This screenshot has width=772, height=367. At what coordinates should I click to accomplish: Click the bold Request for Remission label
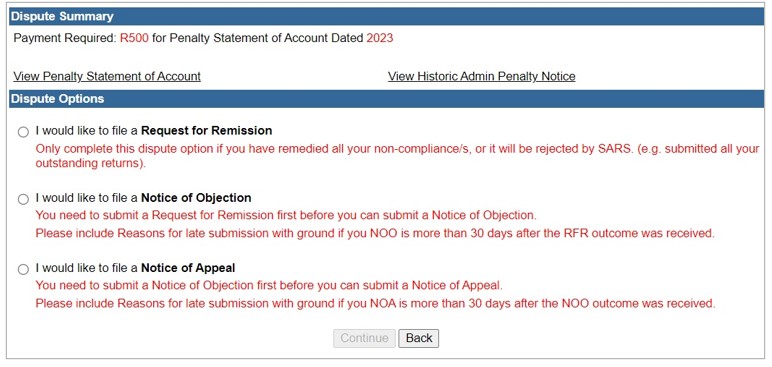[206, 131]
